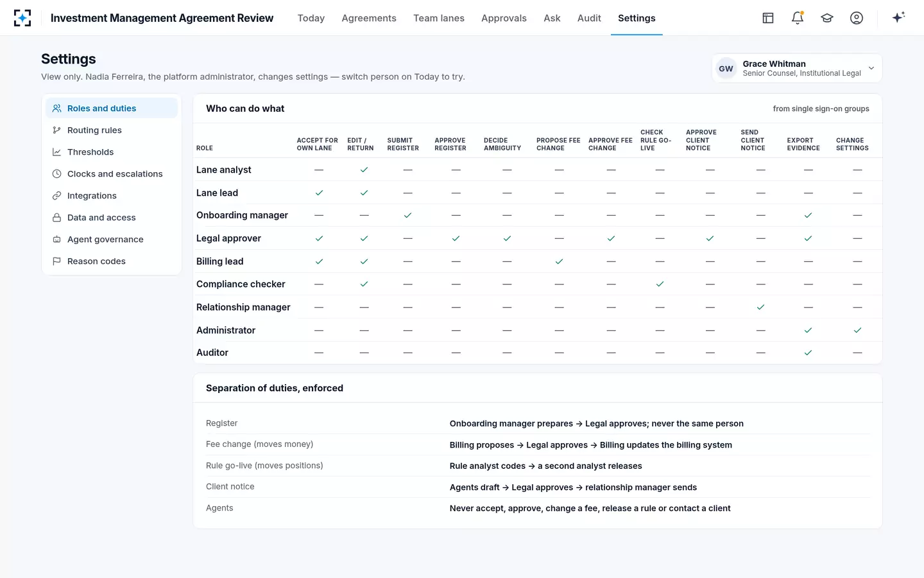Expand the Grace Whitman person switcher chevron
The height and width of the screenshot is (578, 924).
click(871, 68)
